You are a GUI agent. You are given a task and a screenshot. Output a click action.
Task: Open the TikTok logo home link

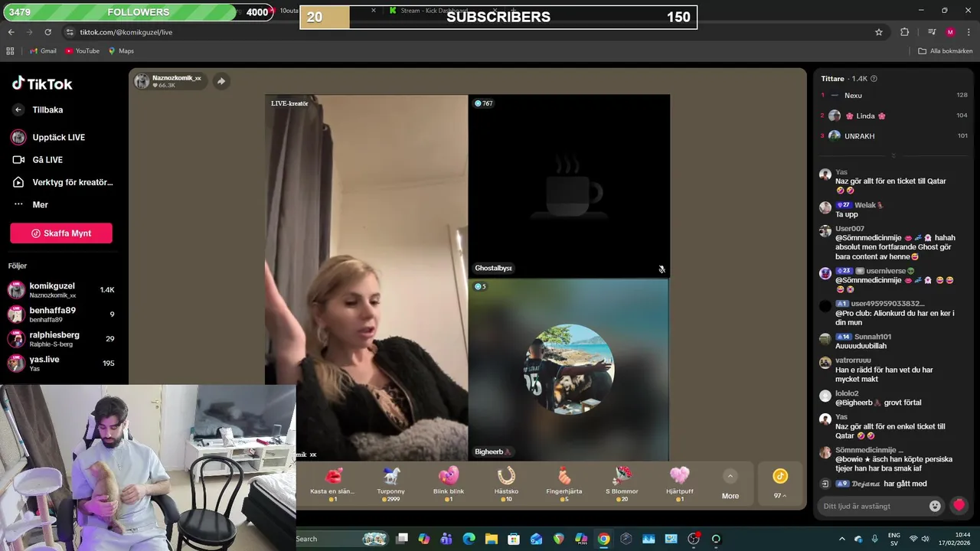coord(42,83)
